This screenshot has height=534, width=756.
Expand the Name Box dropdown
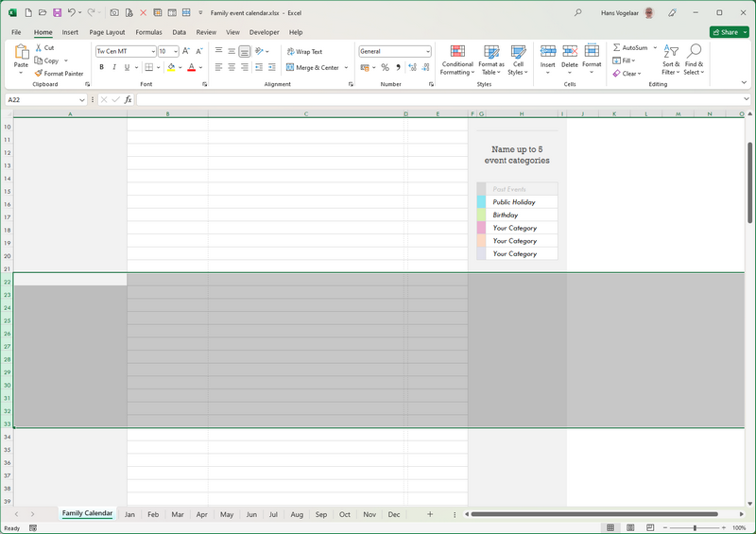(x=81, y=100)
